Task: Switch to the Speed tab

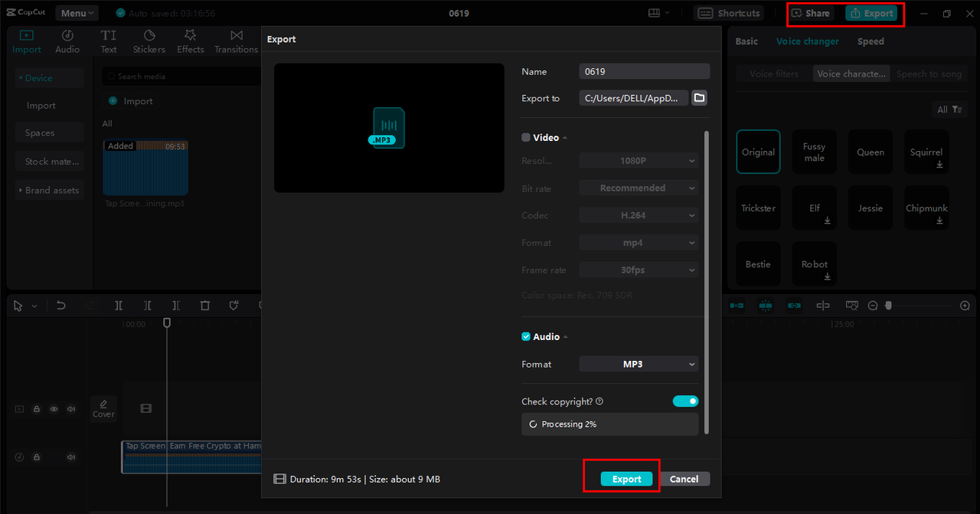Action: (871, 41)
